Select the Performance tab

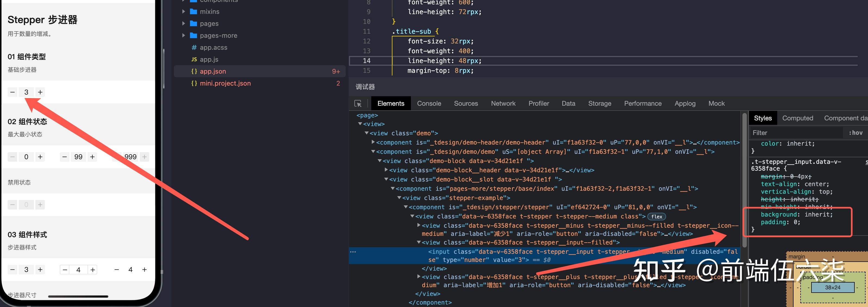[x=643, y=104]
